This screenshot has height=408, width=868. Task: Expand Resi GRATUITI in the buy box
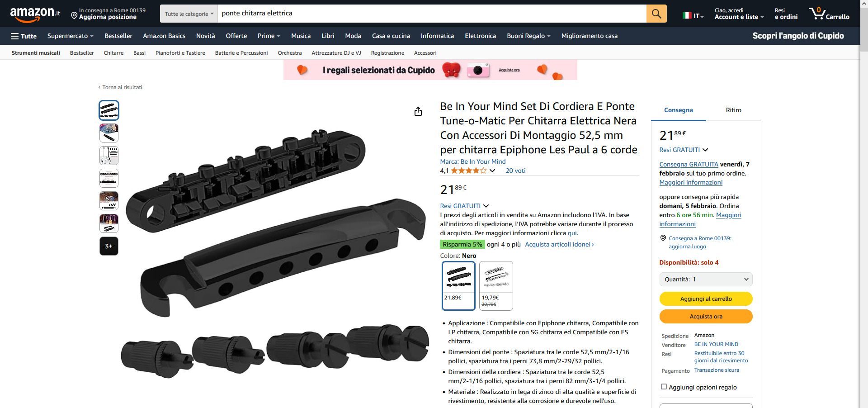pos(684,150)
